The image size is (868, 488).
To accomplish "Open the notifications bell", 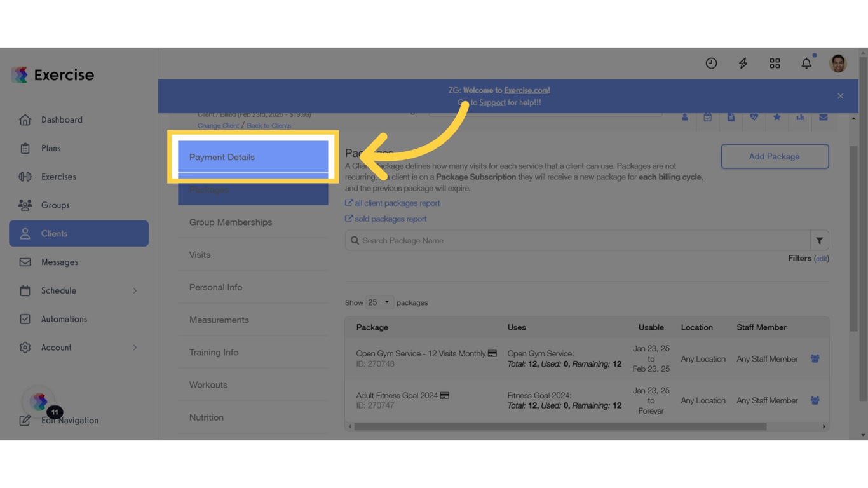I will tap(806, 63).
